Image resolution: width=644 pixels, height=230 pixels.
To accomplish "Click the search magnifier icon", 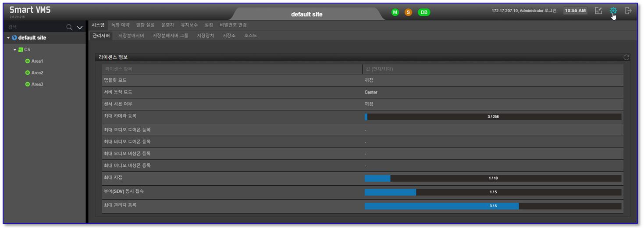I will (x=69, y=27).
